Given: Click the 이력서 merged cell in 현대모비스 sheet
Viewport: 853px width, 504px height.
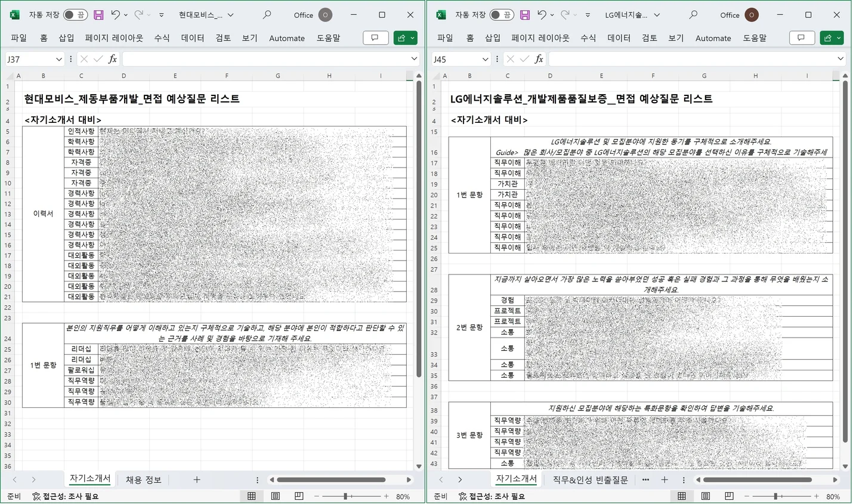Looking at the screenshot, I should [43, 214].
